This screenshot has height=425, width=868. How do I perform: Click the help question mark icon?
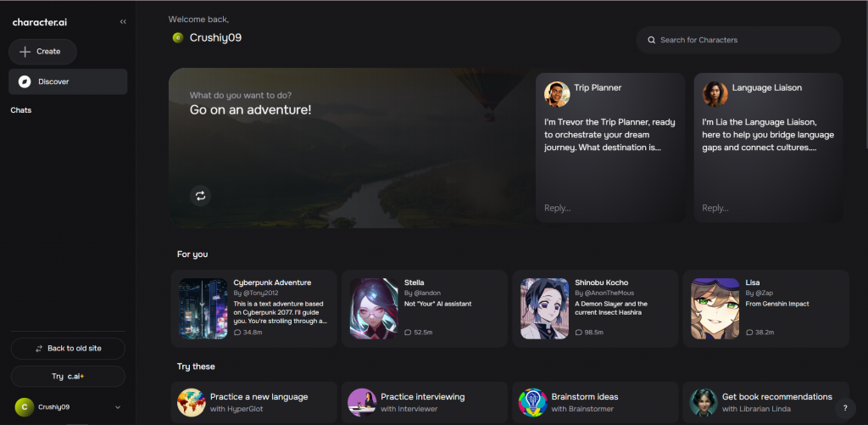click(x=844, y=408)
